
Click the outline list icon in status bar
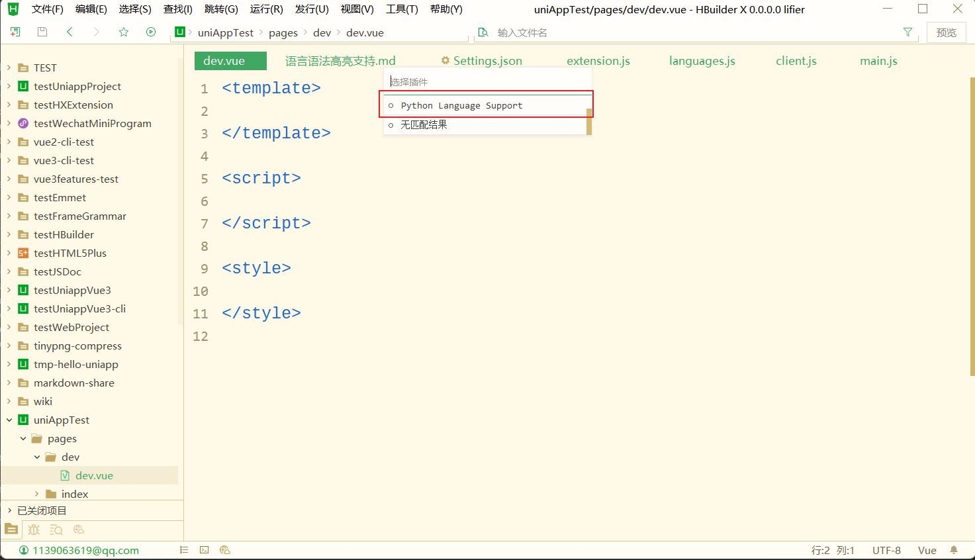[184, 550]
